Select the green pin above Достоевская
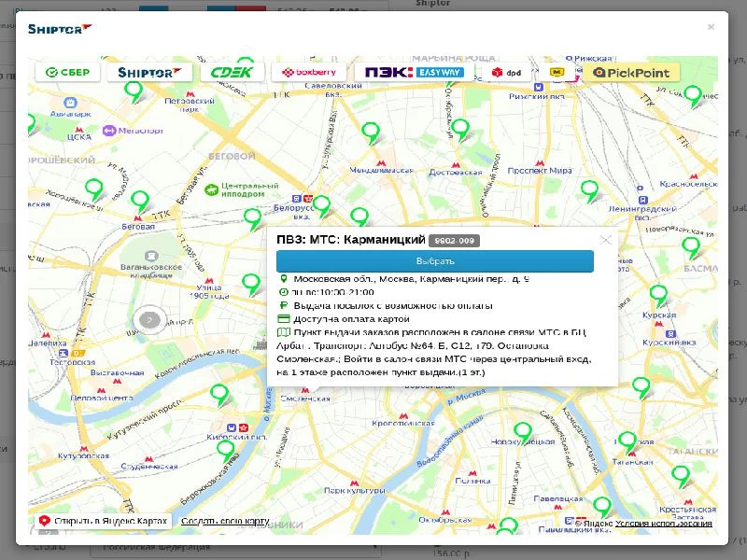Viewport: 747px width, 560px height. pyautogui.click(x=460, y=130)
